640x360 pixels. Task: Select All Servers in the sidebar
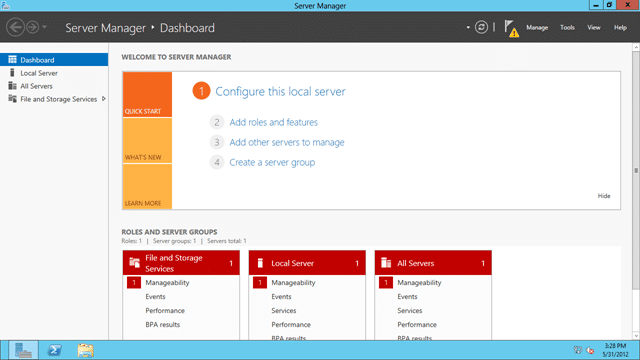(54, 86)
